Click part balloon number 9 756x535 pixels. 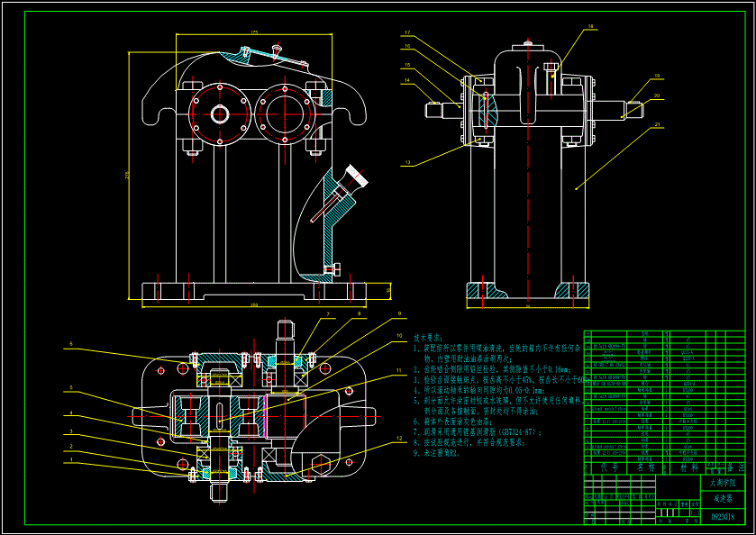pyautogui.click(x=399, y=313)
